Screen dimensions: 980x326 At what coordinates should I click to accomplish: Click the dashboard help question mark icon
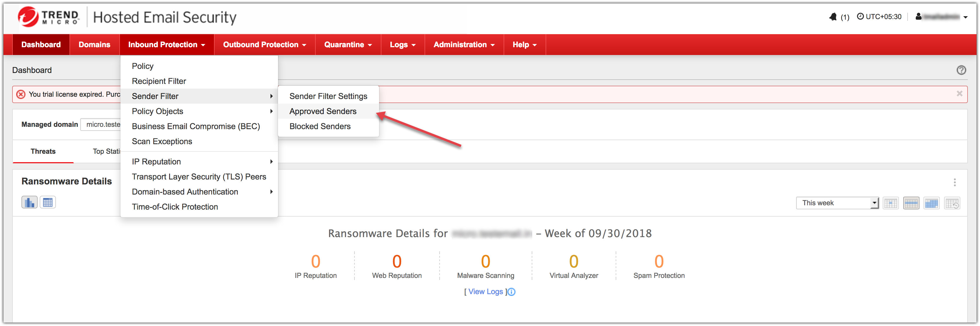tap(961, 70)
